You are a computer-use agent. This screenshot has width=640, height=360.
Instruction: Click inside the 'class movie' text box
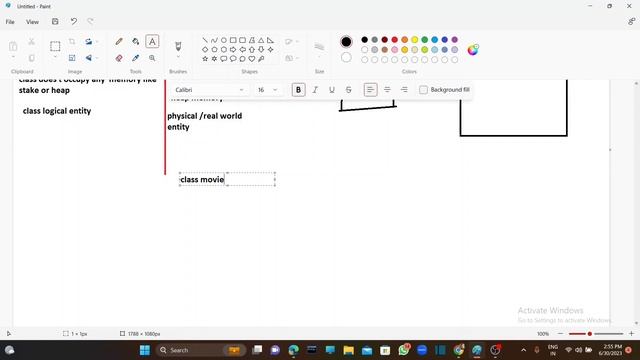(227, 179)
